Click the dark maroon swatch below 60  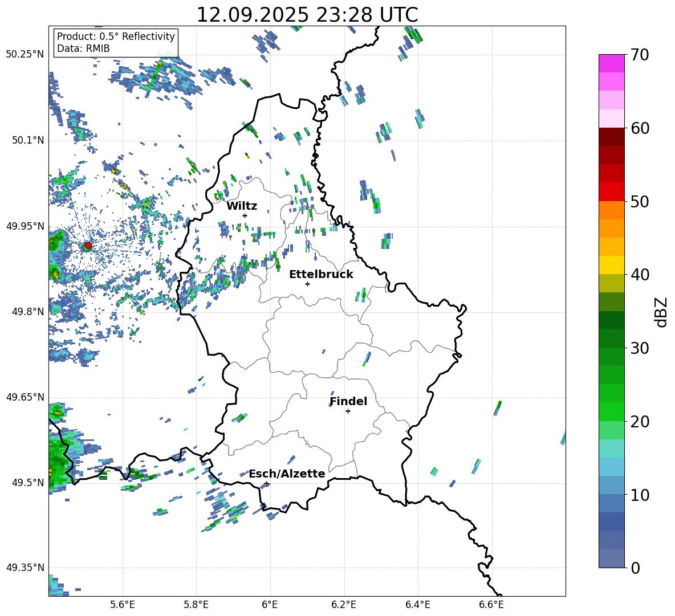[x=611, y=137]
